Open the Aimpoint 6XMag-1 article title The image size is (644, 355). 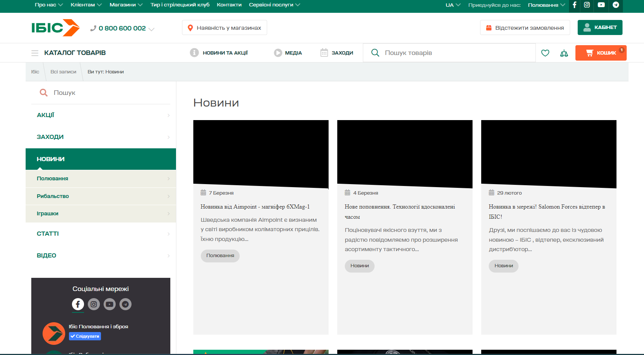click(x=255, y=207)
